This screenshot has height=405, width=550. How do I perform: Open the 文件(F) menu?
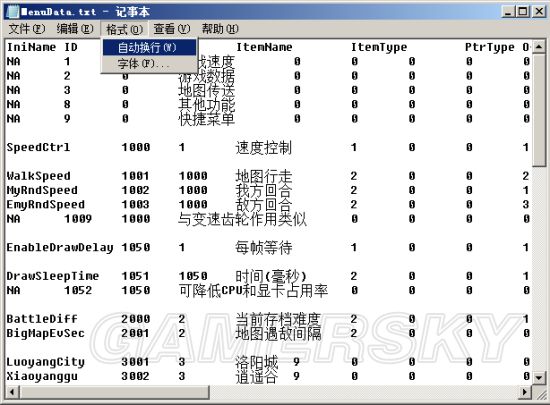tap(27, 29)
